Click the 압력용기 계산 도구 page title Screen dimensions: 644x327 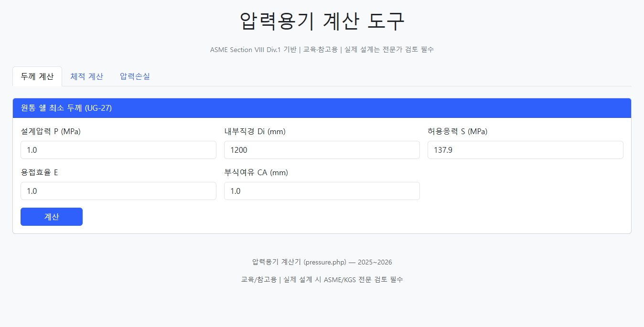click(322, 21)
